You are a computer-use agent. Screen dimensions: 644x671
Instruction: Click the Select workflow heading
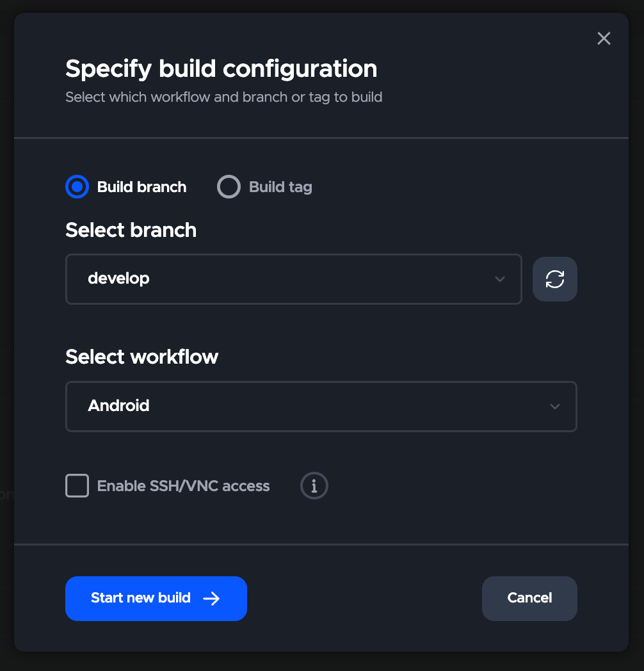click(141, 357)
